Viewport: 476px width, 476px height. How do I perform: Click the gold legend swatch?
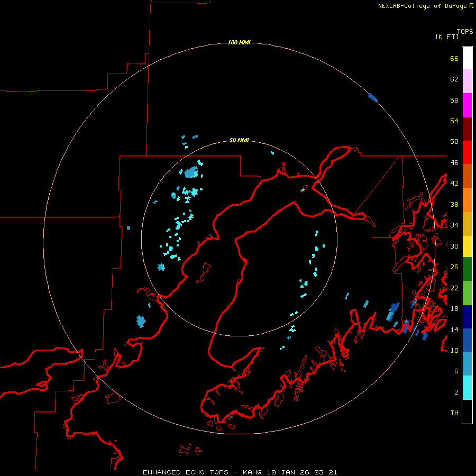(467, 224)
